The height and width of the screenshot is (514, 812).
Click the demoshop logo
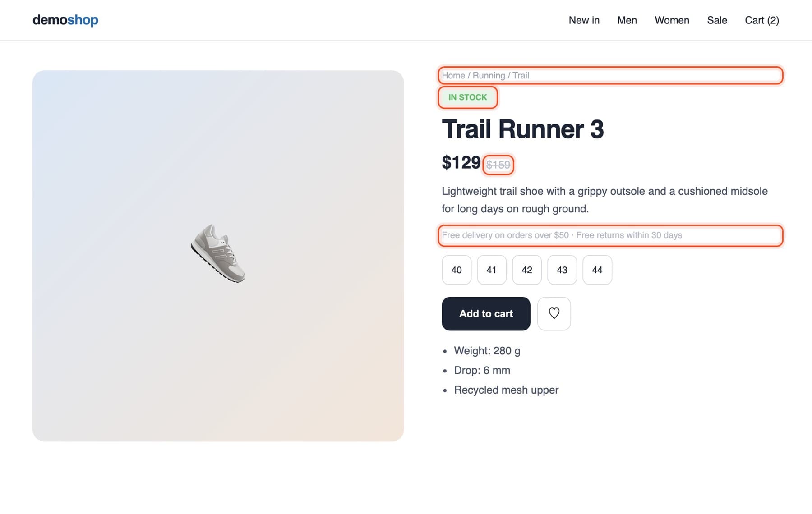point(65,20)
